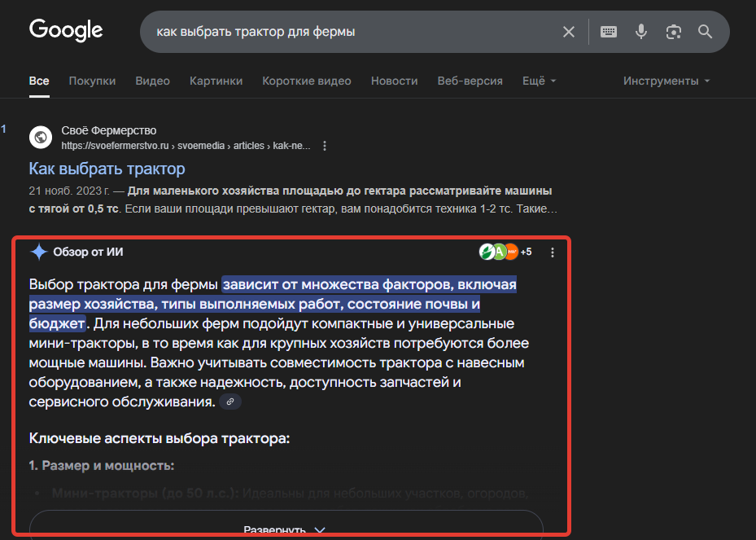
Task: Open the three-dot menu on the AI Overview
Action: [x=553, y=252]
